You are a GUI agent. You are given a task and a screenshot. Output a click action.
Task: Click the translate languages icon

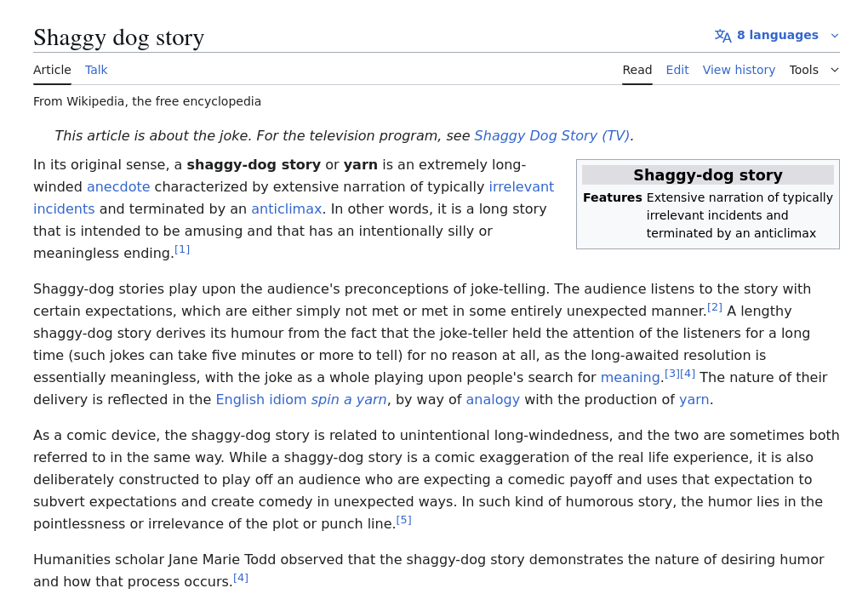coord(723,36)
